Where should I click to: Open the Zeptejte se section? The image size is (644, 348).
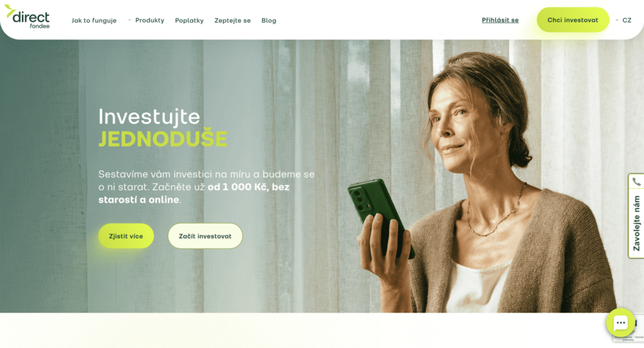pos(233,21)
